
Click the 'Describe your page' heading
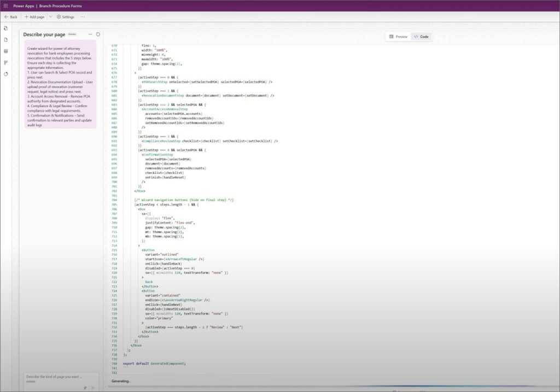coord(44,34)
